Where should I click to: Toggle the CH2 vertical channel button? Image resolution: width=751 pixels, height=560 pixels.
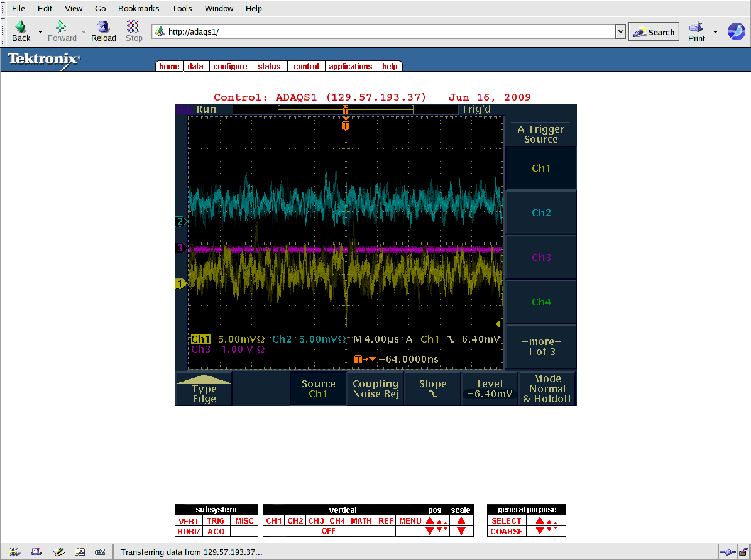(x=295, y=521)
